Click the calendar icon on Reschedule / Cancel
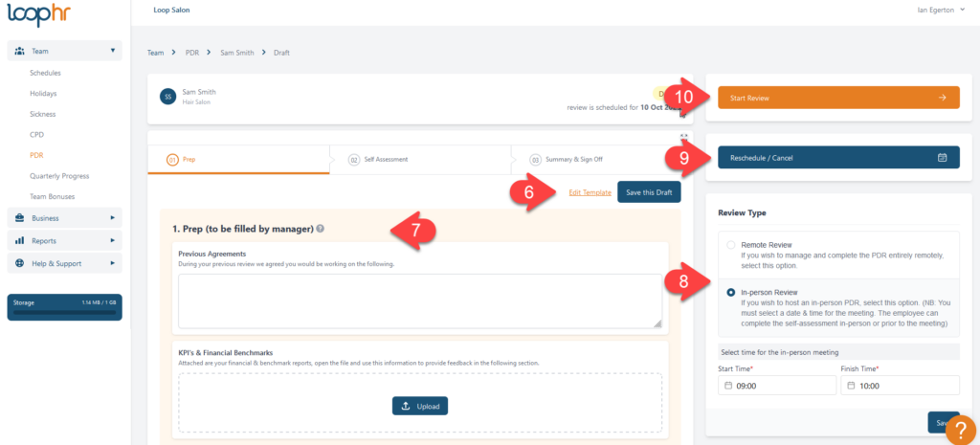The image size is (980, 445). click(943, 158)
